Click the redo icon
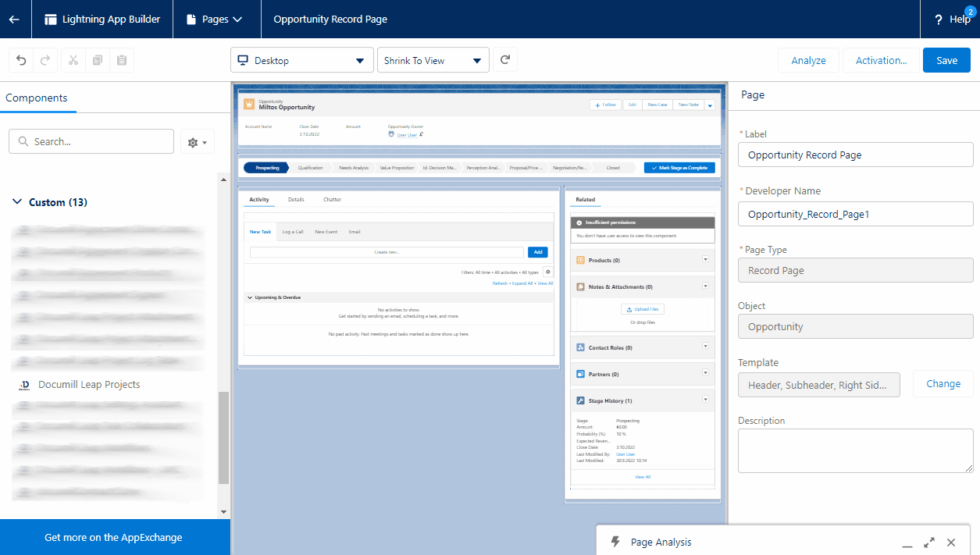Viewport: 980px width, 555px height. [x=45, y=61]
